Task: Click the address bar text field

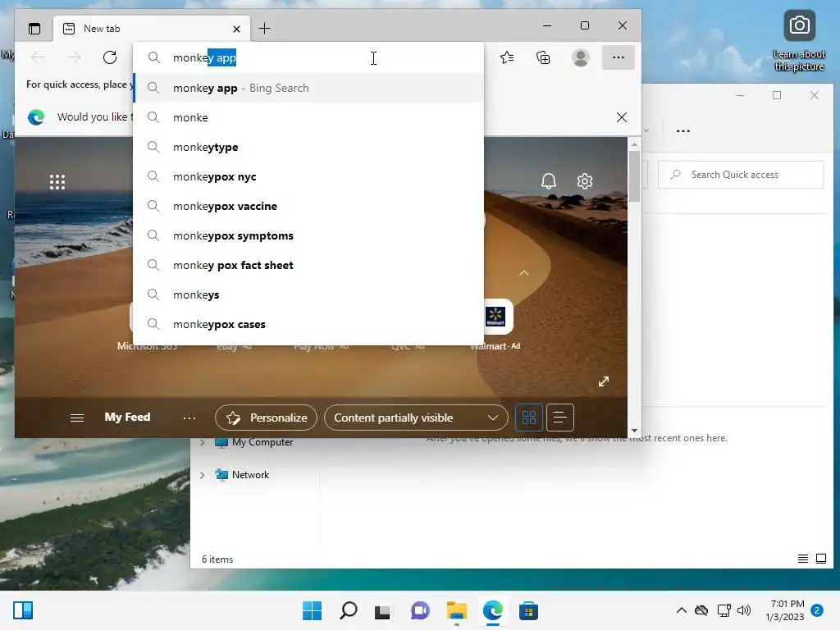Action: coord(309,57)
